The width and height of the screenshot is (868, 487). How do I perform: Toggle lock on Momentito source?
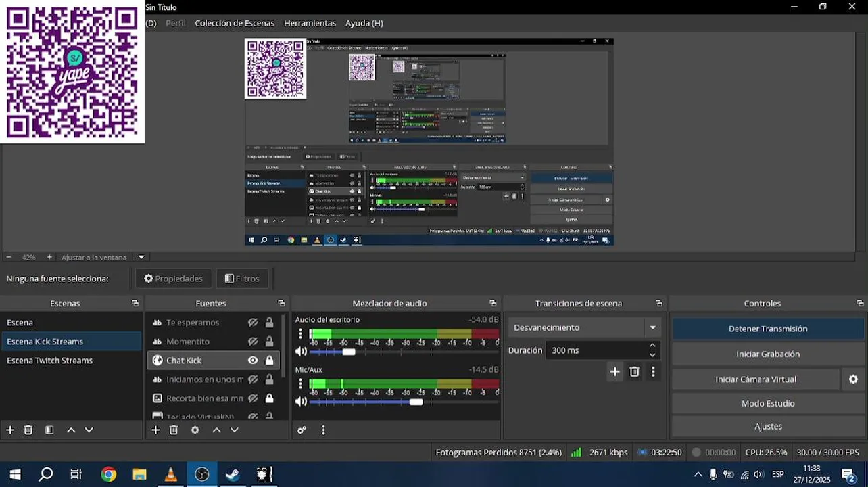[270, 342]
